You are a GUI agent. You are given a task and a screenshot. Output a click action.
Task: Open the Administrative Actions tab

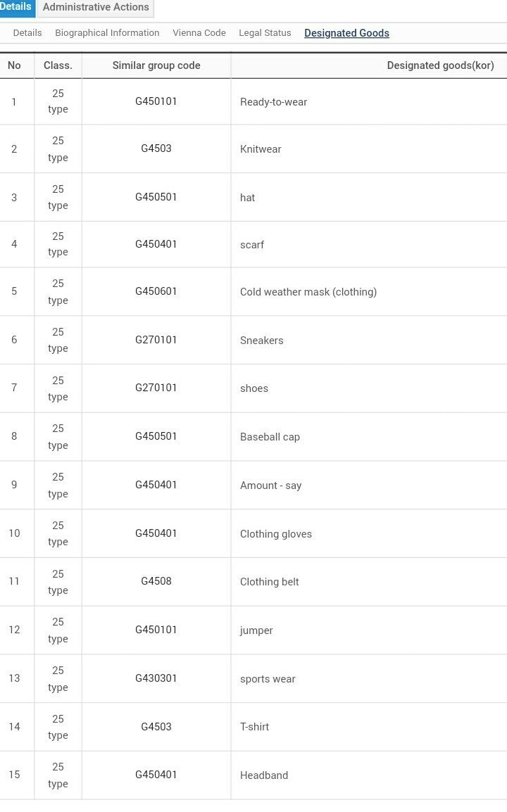click(x=96, y=7)
